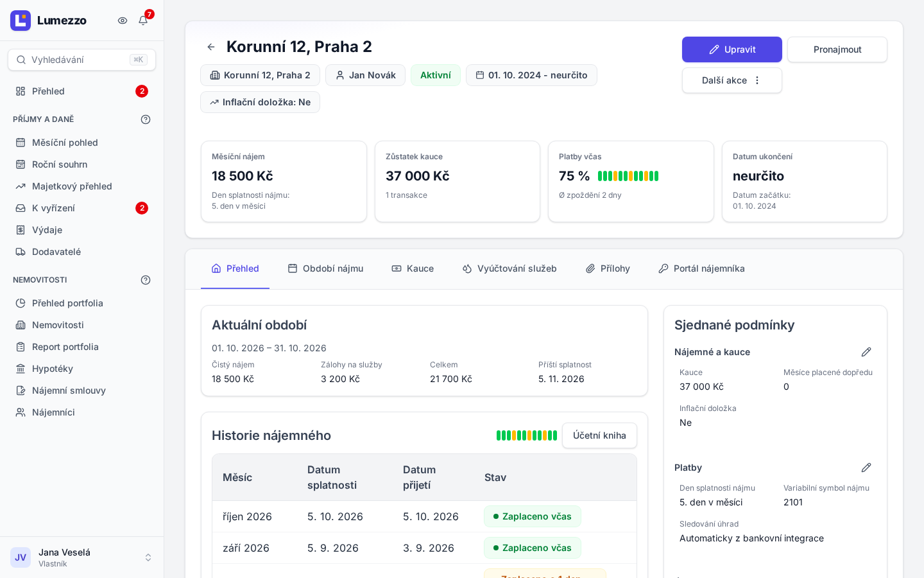
Task: Switch to the Kauce tab
Action: click(413, 268)
